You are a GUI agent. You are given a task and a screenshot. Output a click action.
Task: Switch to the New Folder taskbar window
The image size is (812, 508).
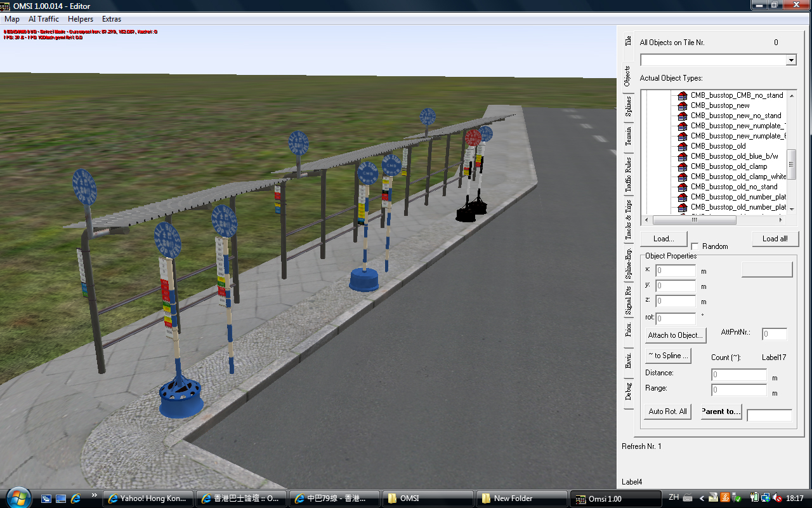(522, 498)
